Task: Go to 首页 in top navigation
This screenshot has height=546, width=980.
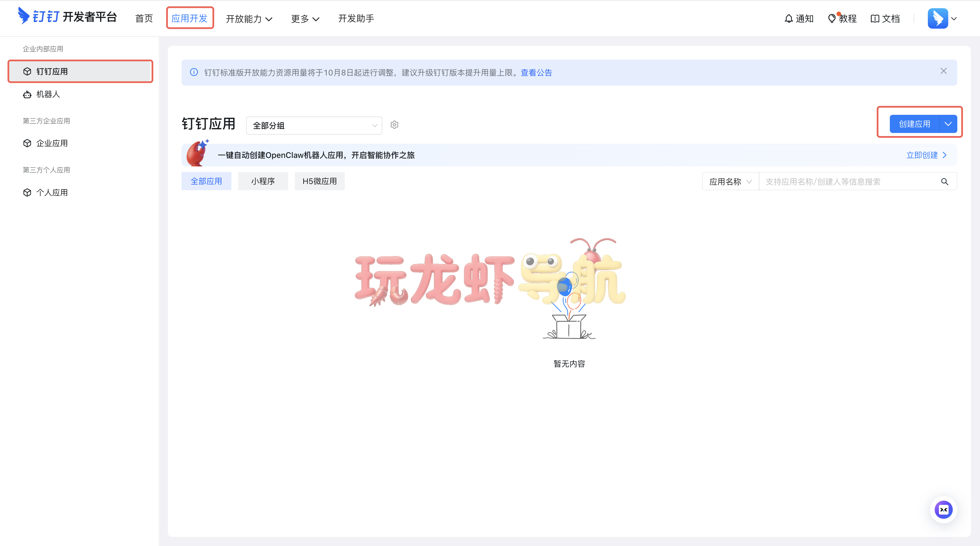Action: (144, 19)
